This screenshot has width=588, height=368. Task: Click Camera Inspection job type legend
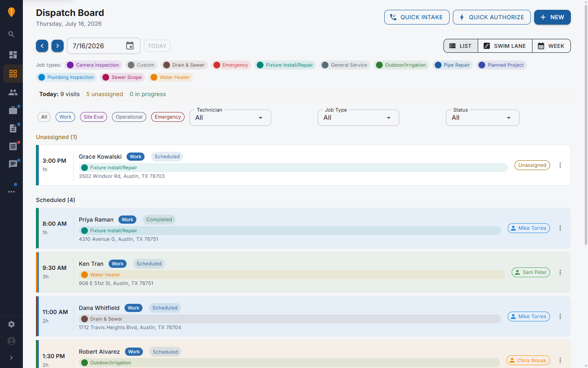(94, 65)
